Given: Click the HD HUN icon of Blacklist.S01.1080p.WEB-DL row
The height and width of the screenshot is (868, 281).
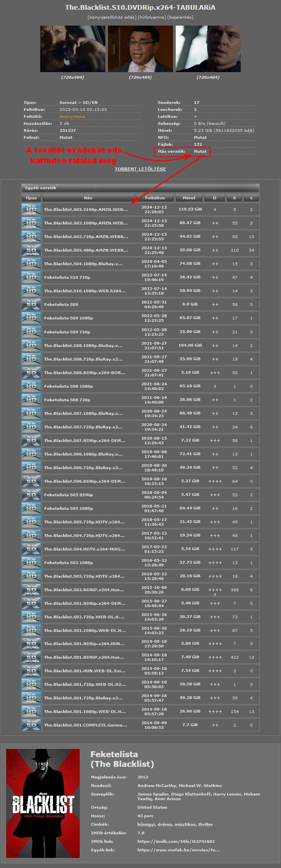Looking at the screenshot, I should coord(31,711).
